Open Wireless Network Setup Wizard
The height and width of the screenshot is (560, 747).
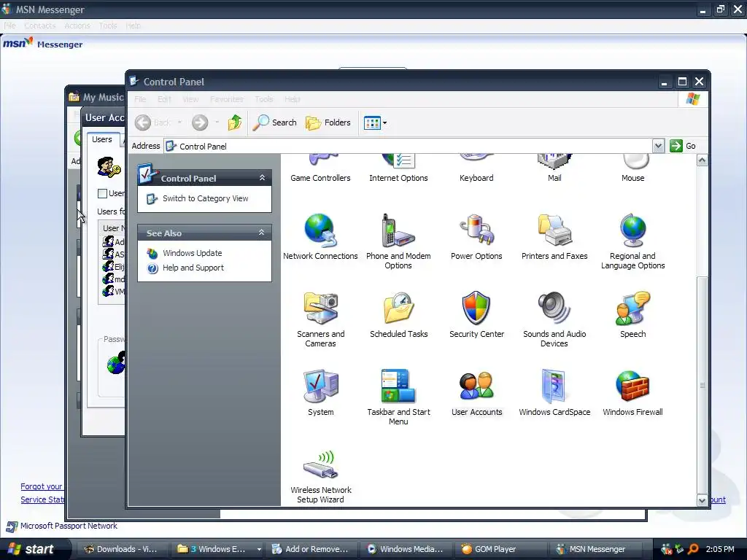click(320, 476)
